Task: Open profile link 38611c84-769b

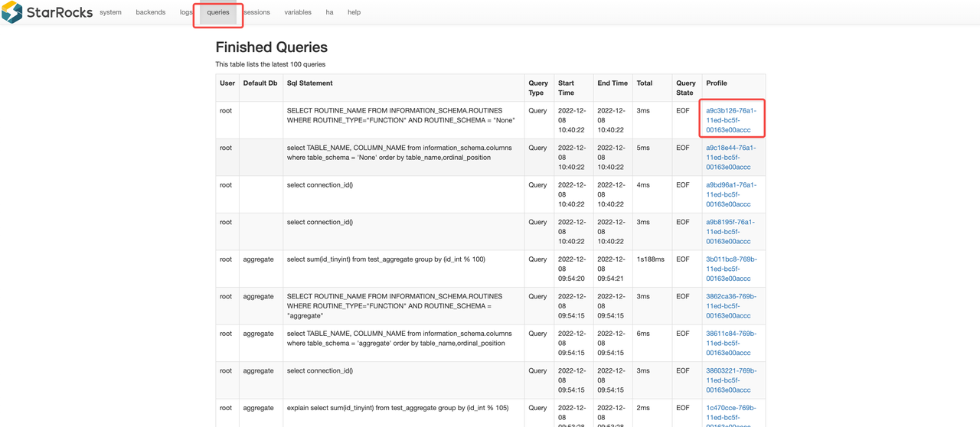Action: [730, 343]
